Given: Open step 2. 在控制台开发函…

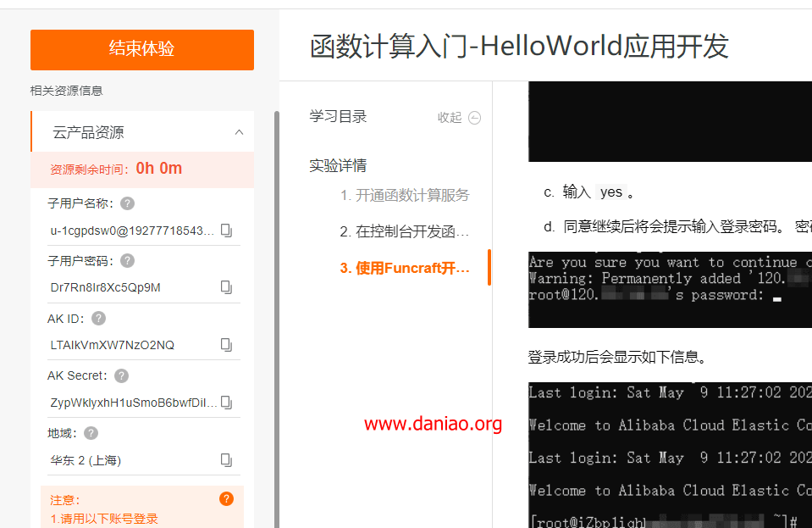Looking at the screenshot, I should pos(405,231).
